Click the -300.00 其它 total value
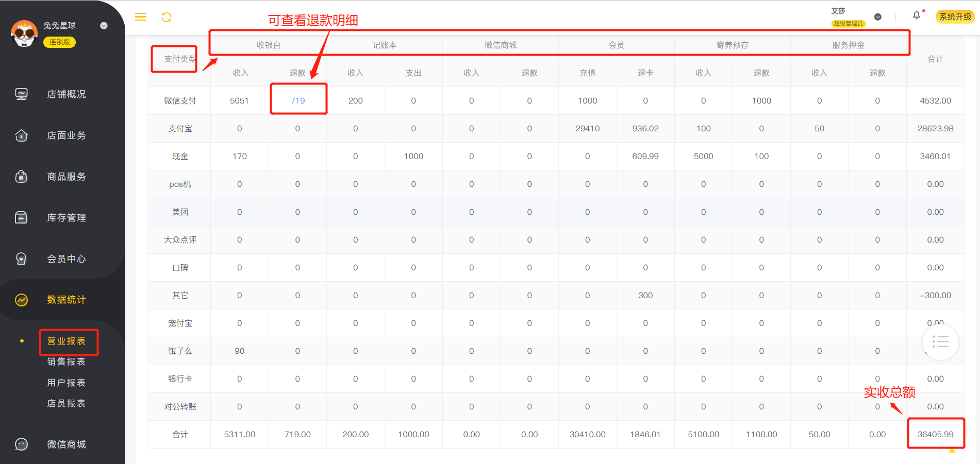 pos(935,295)
